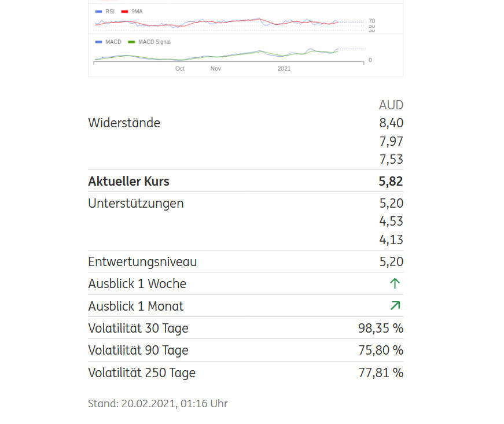Click the blue RSI legend marker

click(x=98, y=12)
